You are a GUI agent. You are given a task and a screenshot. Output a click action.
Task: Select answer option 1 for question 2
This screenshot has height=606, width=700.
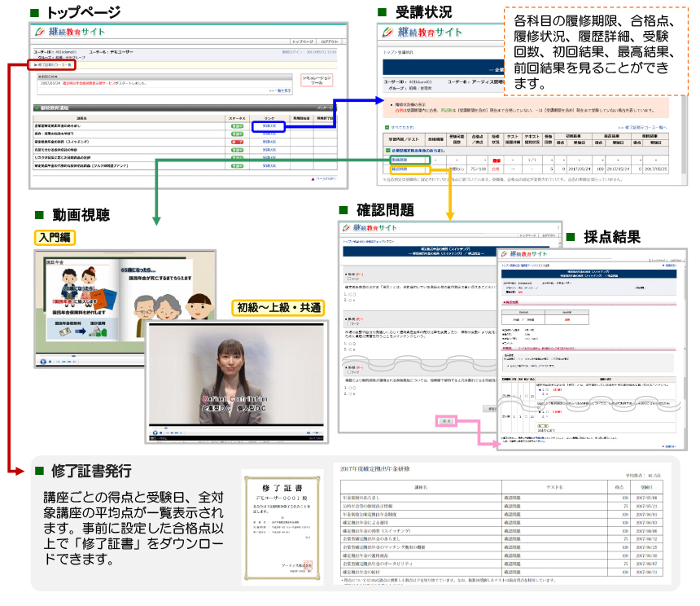click(x=349, y=344)
